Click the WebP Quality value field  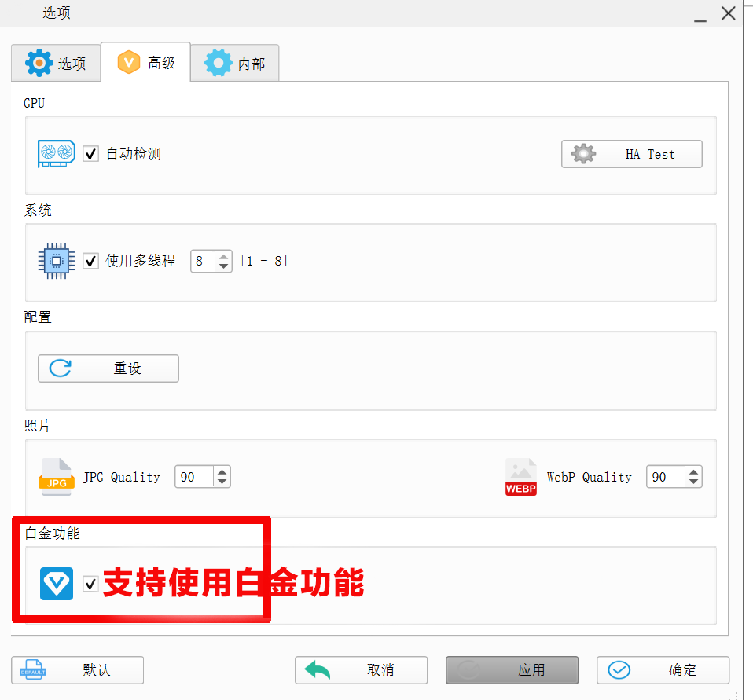666,477
